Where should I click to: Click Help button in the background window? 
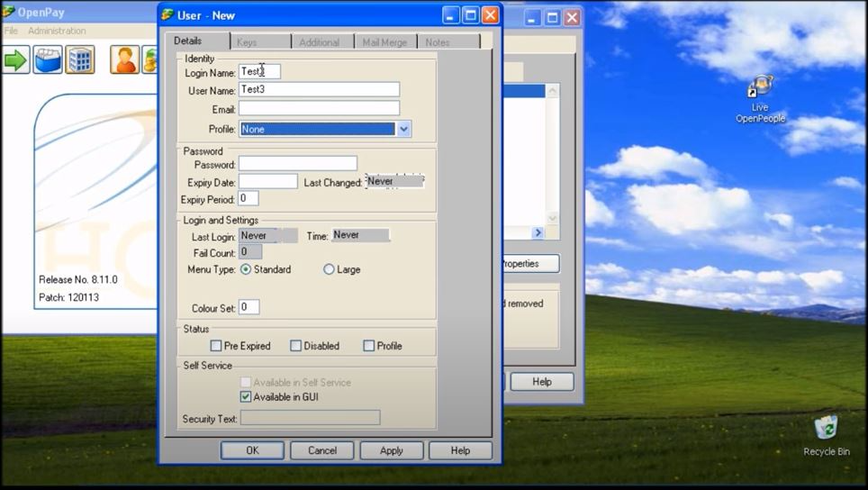point(542,382)
